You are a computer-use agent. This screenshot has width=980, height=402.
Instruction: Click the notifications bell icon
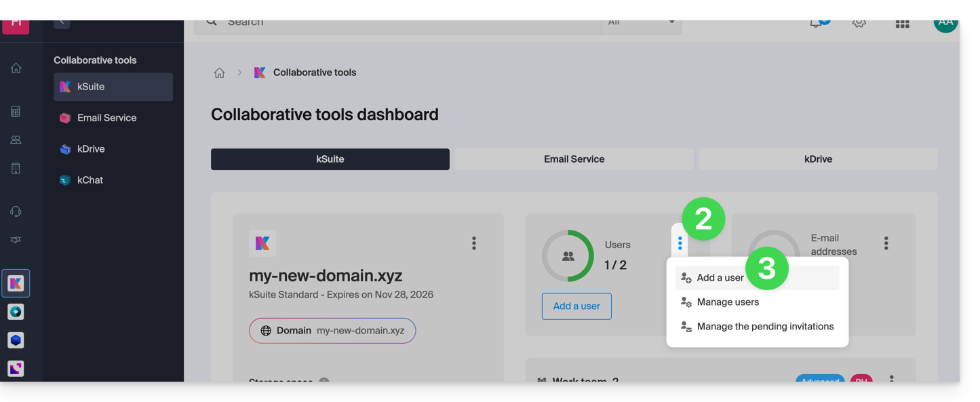click(x=816, y=24)
